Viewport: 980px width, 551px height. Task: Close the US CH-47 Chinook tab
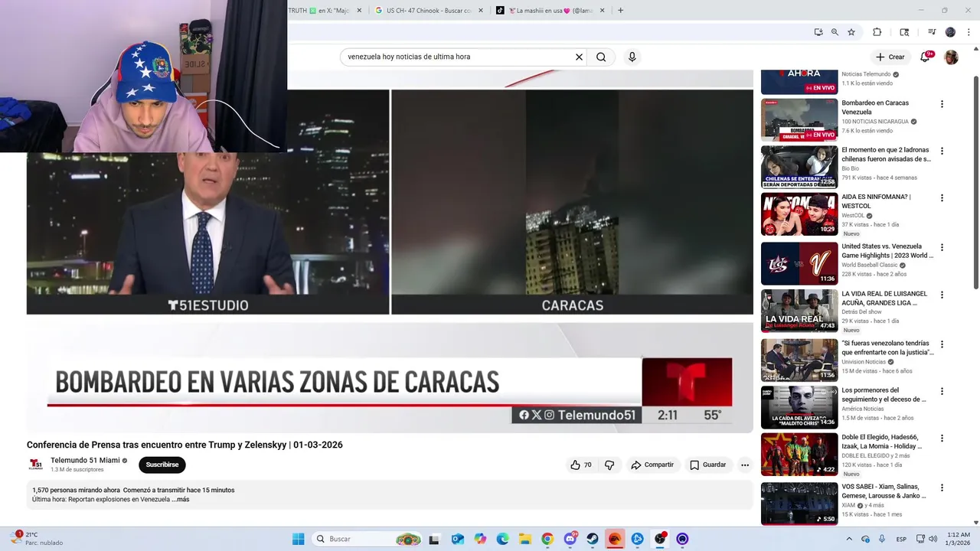click(481, 11)
